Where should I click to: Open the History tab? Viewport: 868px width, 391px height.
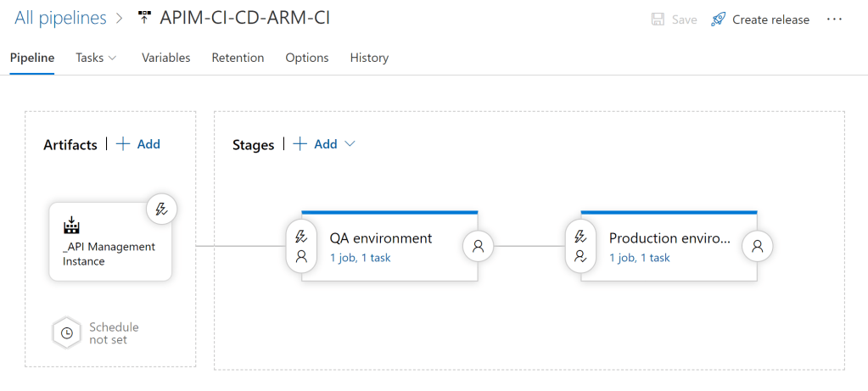pos(369,58)
